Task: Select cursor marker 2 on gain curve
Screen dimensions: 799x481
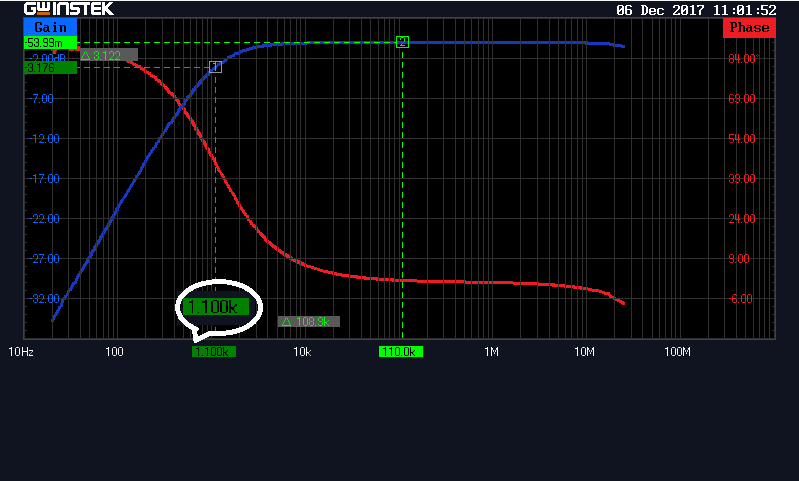Action: tap(402, 42)
